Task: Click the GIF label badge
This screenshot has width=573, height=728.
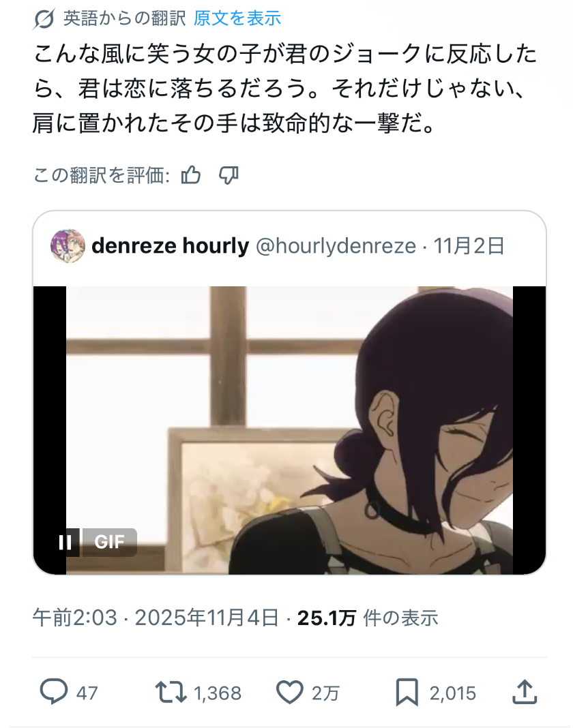Action: click(110, 542)
